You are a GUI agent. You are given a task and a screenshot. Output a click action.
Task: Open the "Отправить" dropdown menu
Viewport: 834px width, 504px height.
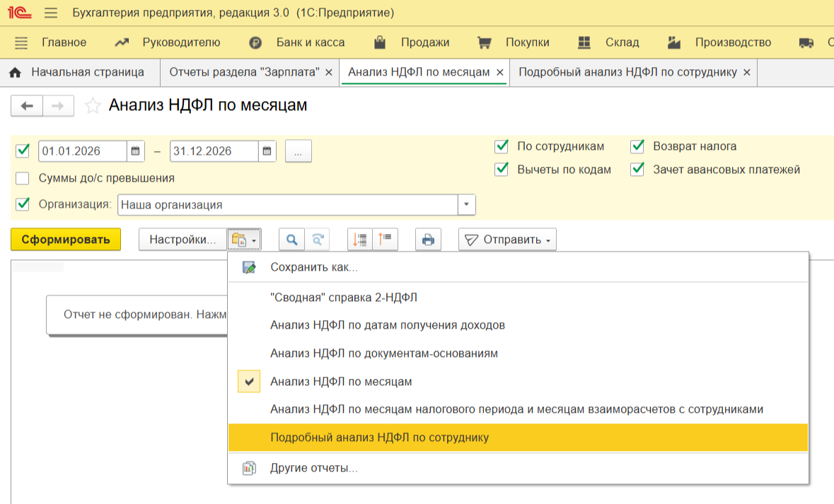(507, 240)
